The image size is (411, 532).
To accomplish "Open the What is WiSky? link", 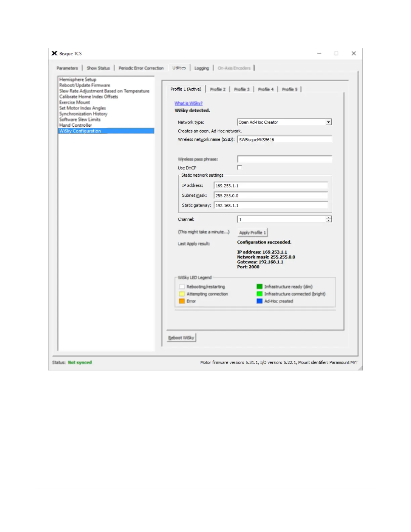I will 188,103.
